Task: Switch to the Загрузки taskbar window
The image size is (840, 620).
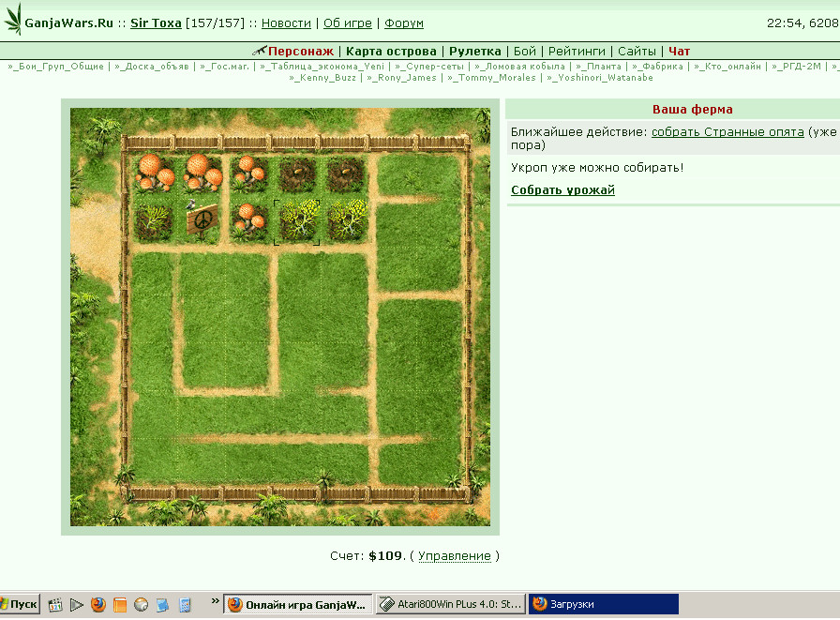Action: click(x=604, y=604)
